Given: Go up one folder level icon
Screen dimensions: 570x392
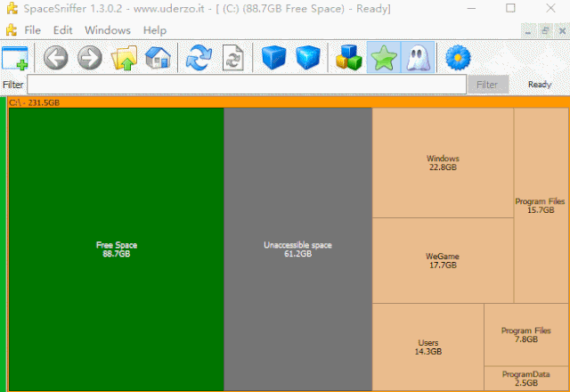Looking at the screenshot, I should pyautogui.click(x=124, y=59).
